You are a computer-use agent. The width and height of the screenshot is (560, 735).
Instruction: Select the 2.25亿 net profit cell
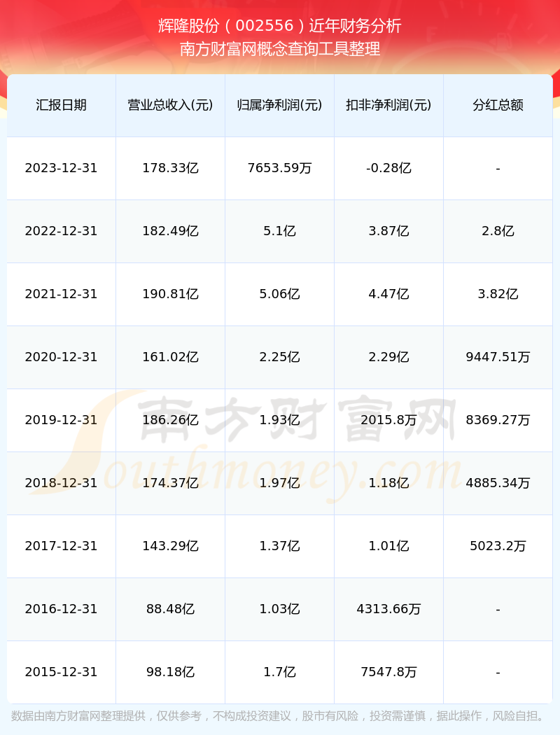[280, 357]
